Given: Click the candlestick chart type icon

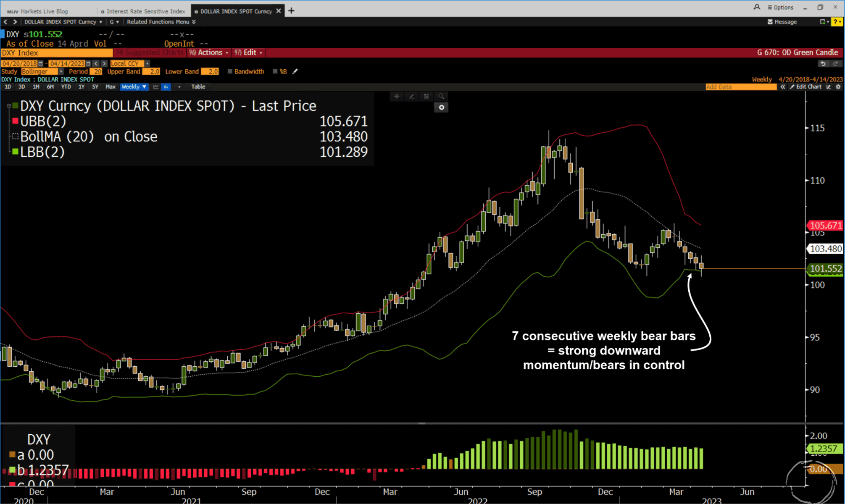Looking at the screenshot, I should pyautogui.click(x=166, y=87).
